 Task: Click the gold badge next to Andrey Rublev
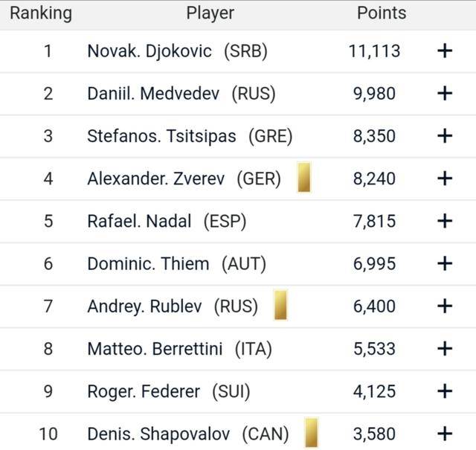coord(280,305)
